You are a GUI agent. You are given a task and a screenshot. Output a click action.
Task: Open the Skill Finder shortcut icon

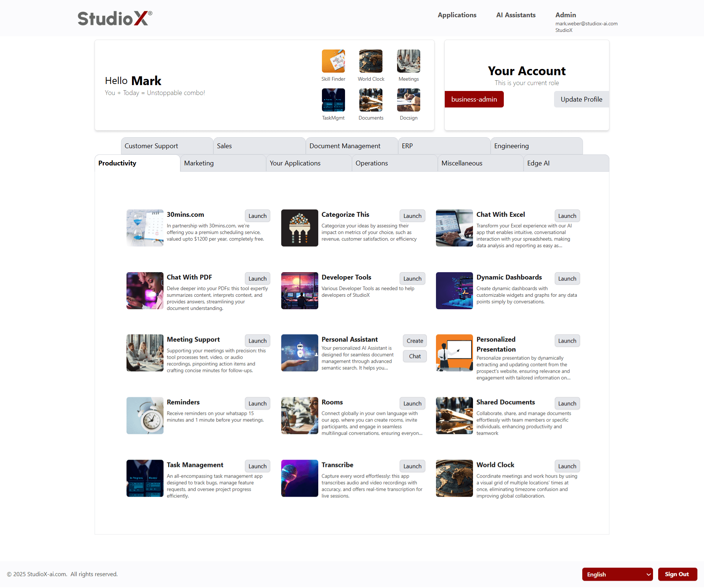click(333, 61)
